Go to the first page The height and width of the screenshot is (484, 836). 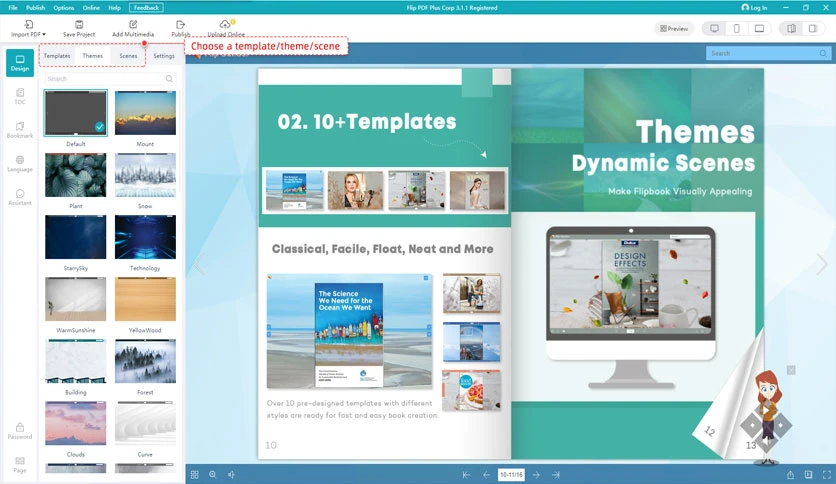pos(467,474)
